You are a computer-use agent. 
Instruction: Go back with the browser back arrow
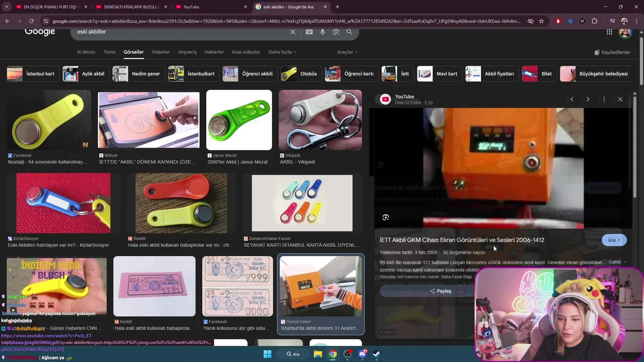(7, 21)
